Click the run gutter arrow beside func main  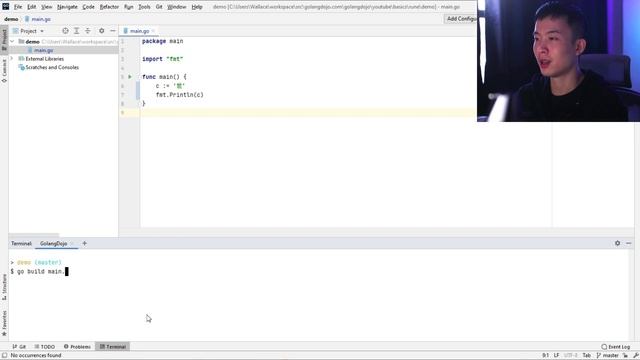(130, 77)
